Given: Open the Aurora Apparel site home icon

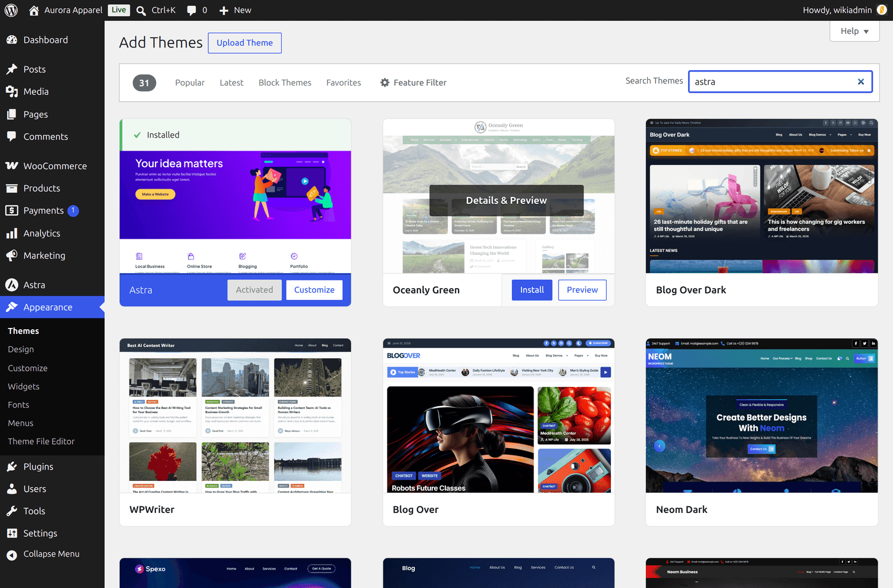Looking at the screenshot, I should [34, 10].
